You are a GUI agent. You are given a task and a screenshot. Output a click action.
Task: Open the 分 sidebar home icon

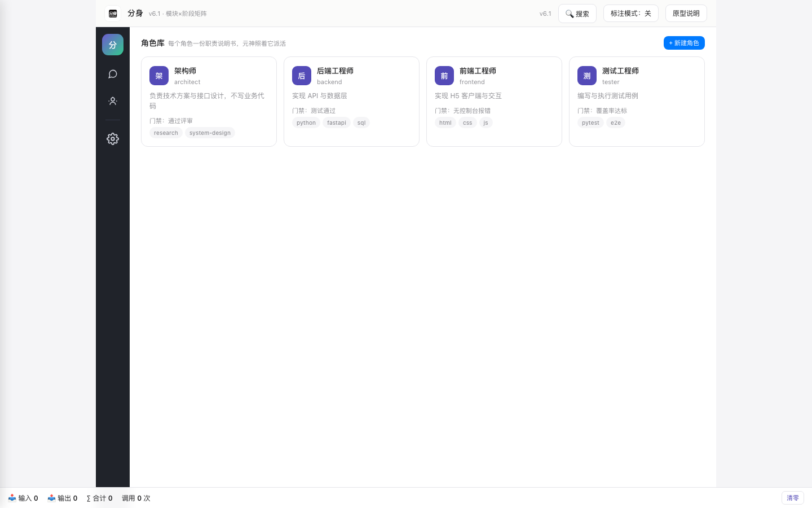pos(113,45)
